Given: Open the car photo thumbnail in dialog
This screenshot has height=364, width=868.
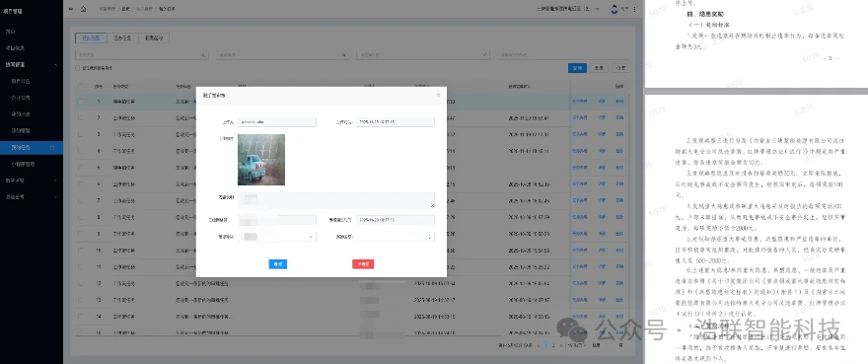Looking at the screenshot, I should point(261,160).
